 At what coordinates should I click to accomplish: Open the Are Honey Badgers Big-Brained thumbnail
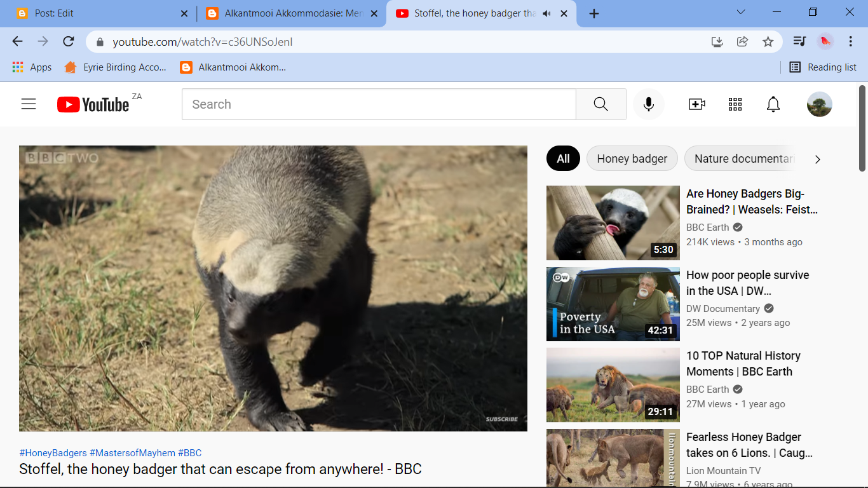click(x=613, y=222)
